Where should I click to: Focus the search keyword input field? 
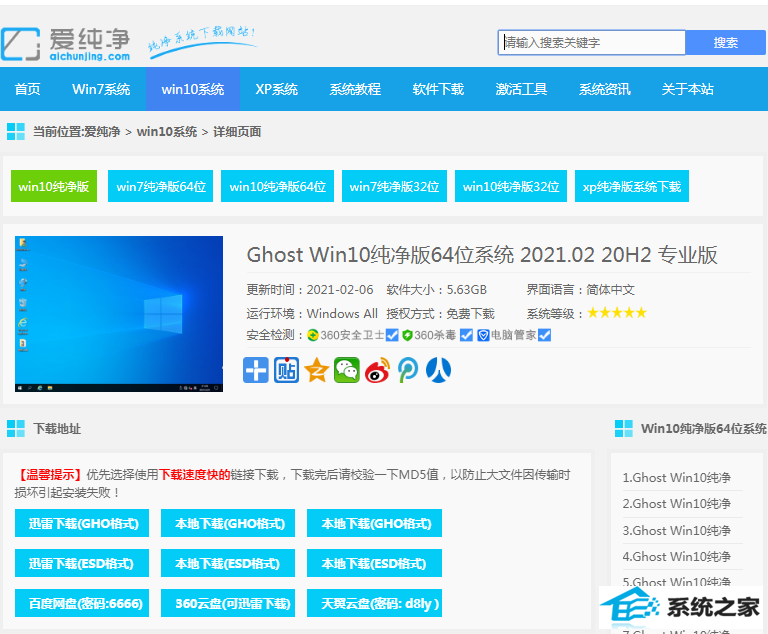coord(592,43)
